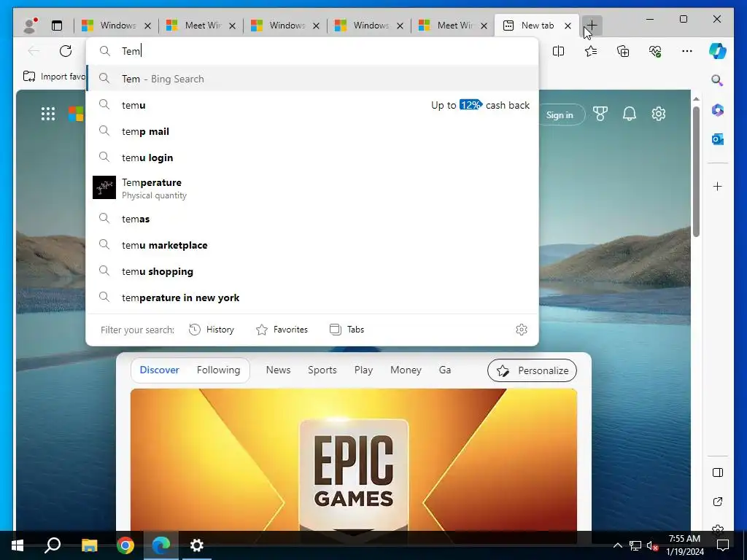Open the Play category
The image size is (747, 560).
[363, 370]
